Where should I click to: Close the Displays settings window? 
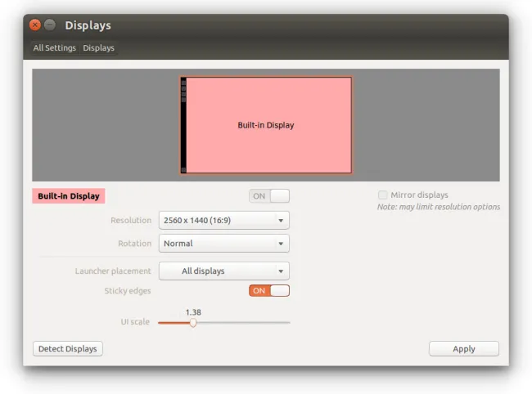[35, 25]
